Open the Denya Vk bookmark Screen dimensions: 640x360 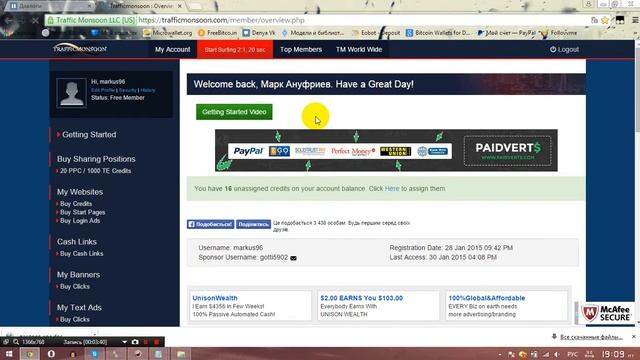pos(259,33)
